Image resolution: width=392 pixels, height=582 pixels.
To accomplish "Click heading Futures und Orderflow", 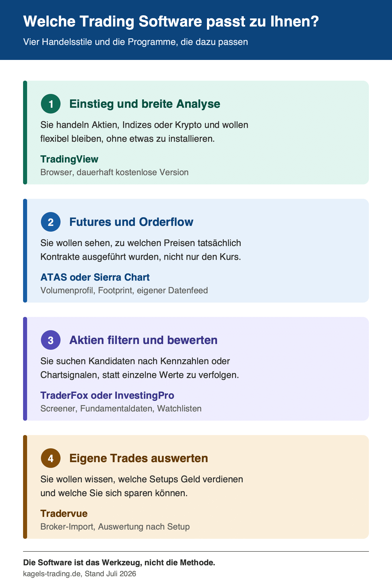I will [131, 222].
